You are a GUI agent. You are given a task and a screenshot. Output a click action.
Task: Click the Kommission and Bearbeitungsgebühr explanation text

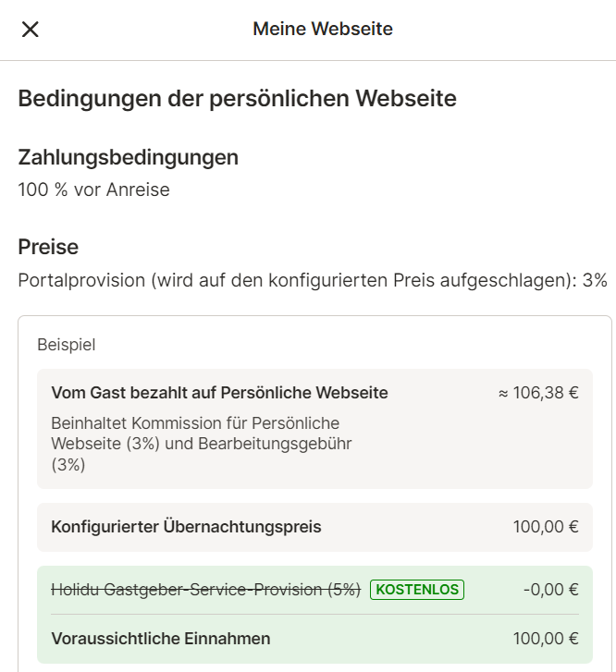(x=201, y=444)
